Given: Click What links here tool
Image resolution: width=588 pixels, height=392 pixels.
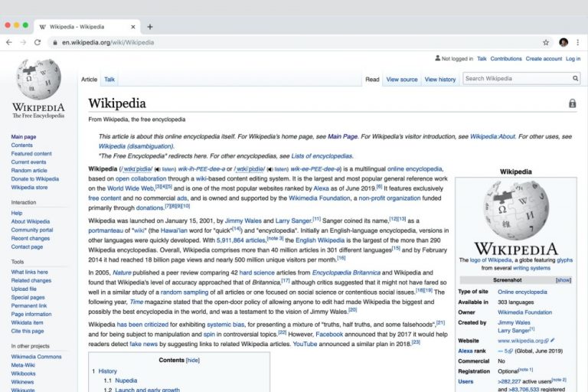Looking at the screenshot, I should [x=30, y=272].
